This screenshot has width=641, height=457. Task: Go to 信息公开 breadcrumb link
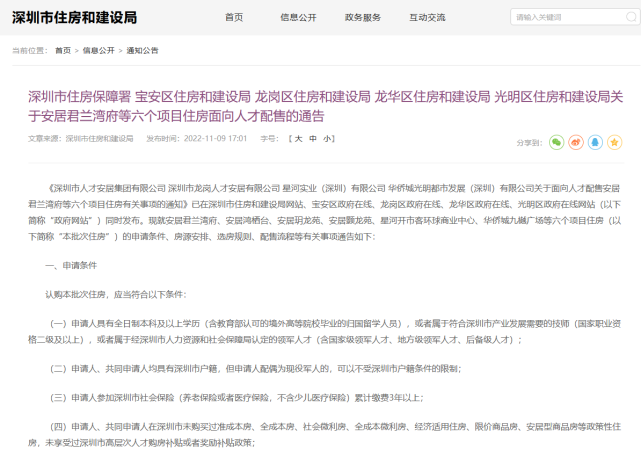click(x=99, y=51)
